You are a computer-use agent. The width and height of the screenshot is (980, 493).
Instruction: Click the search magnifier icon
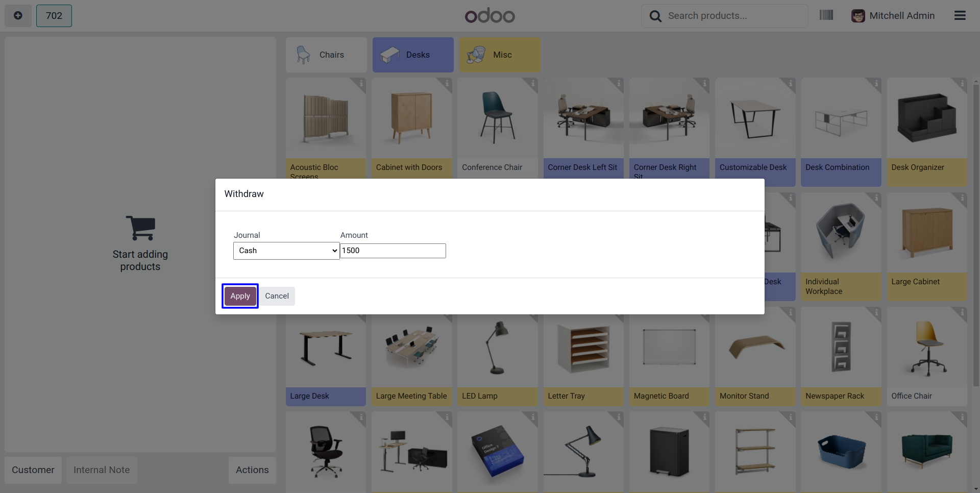pyautogui.click(x=655, y=16)
